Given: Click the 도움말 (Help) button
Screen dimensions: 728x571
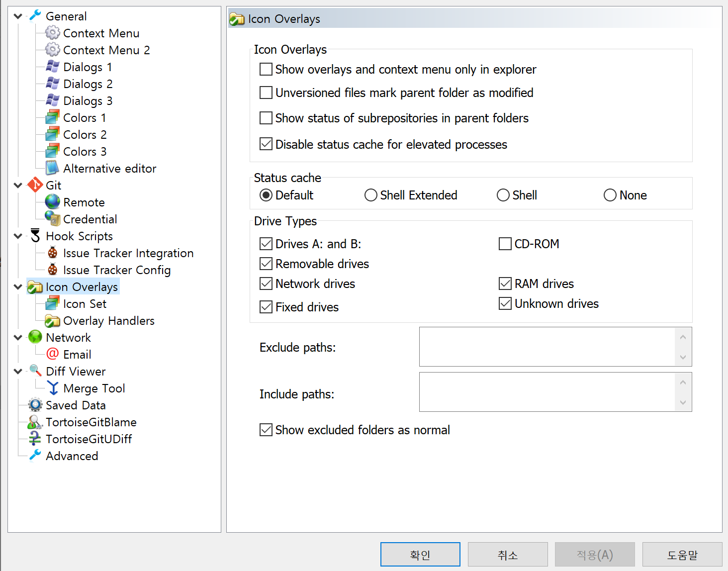Looking at the screenshot, I should pyautogui.click(x=682, y=555).
